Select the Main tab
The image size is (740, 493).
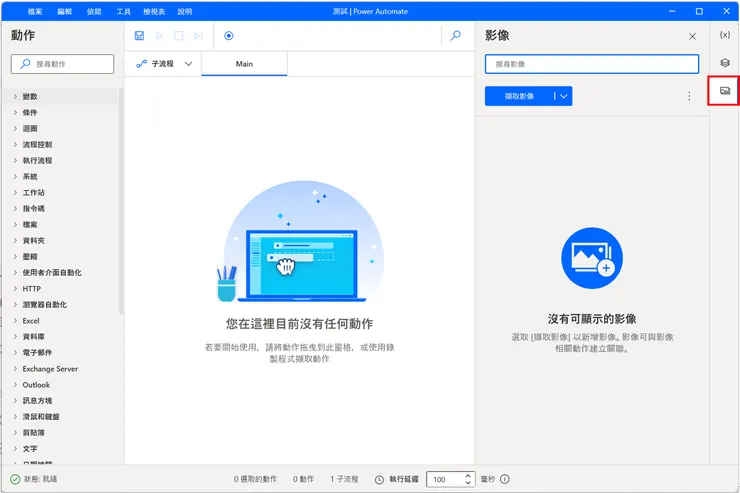pos(244,64)
